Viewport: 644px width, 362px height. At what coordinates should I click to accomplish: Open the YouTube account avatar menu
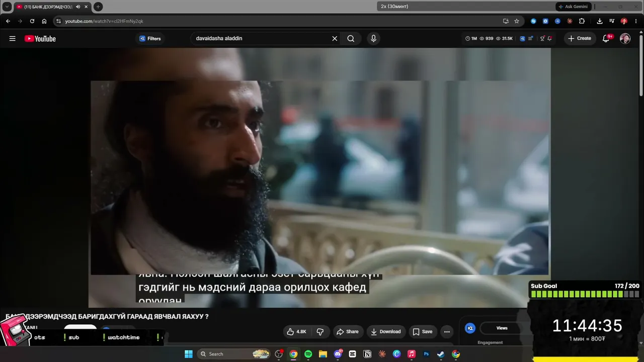(625, 39)
